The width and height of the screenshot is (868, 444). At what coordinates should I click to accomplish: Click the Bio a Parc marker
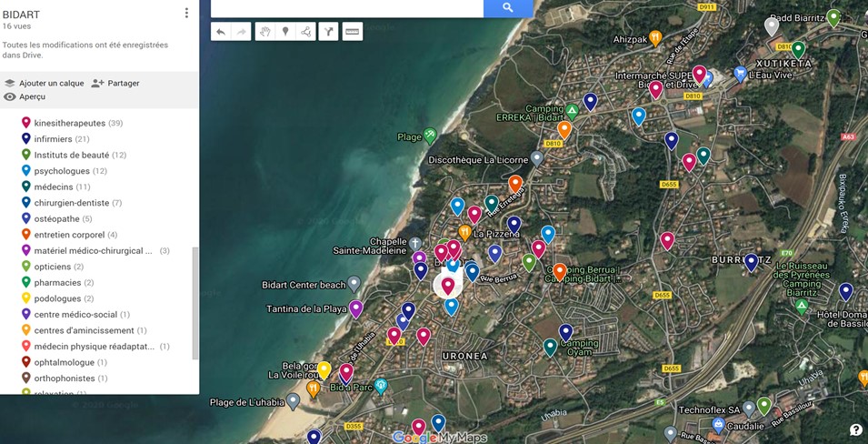[x=380, y=385]
